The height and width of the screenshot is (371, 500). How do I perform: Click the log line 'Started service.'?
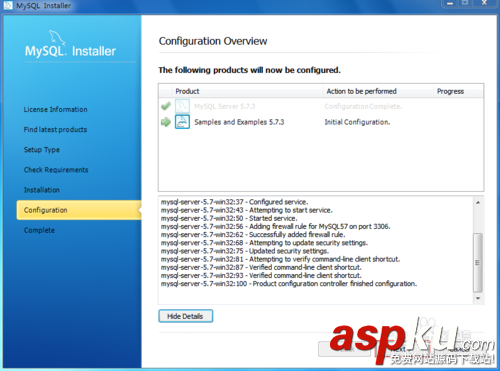point(229,218)
